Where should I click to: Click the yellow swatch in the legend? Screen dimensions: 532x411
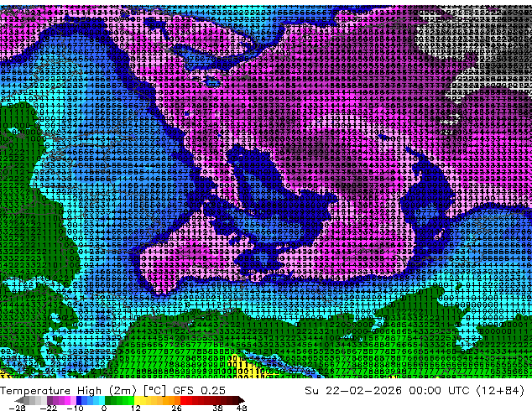coord(137,400)
